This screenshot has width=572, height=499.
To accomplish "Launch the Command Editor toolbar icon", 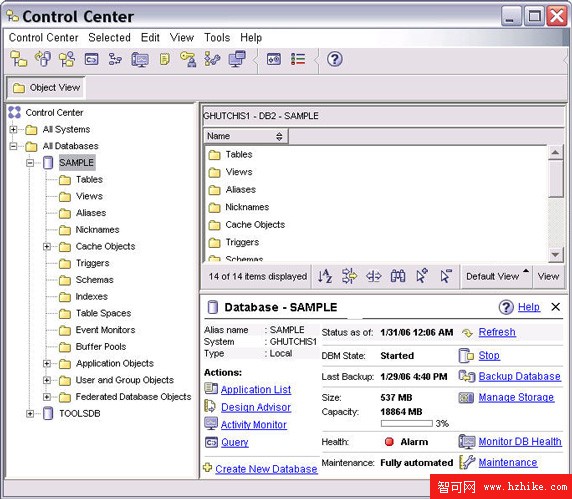I will point(92,59).
